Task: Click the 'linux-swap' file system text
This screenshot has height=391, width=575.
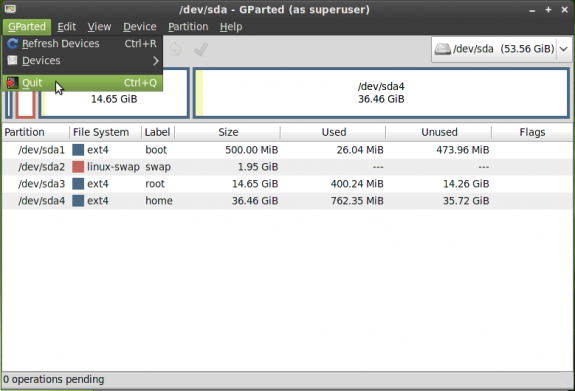Action: click(113, 167)
